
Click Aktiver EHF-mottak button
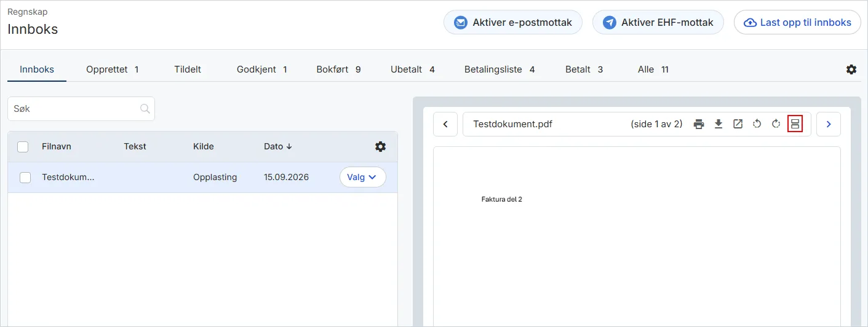pyautogui.click(x=658, y=22)
